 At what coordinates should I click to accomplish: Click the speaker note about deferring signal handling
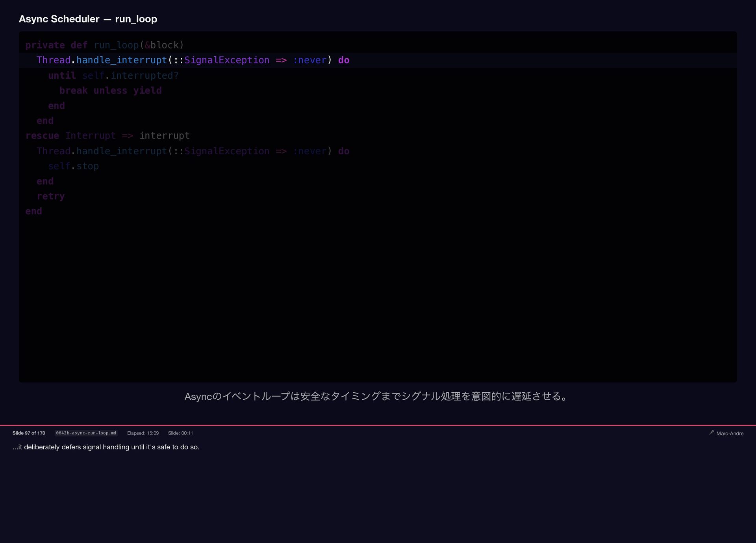tap(106, 447)
